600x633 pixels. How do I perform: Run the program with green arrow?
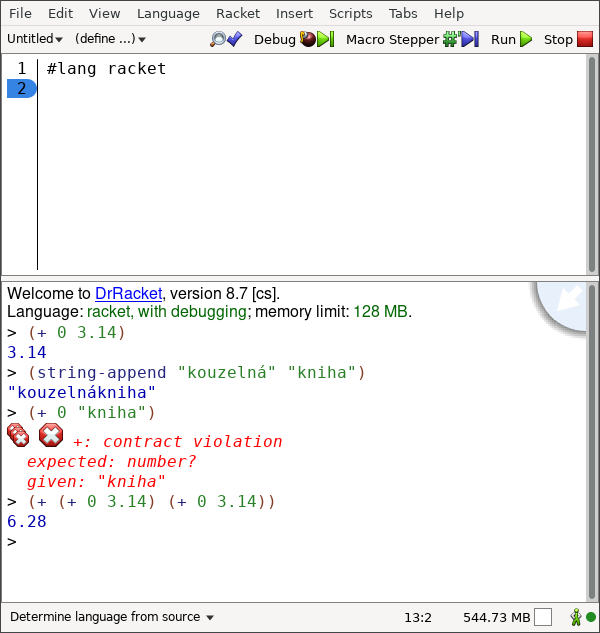(x=512, y=39)
